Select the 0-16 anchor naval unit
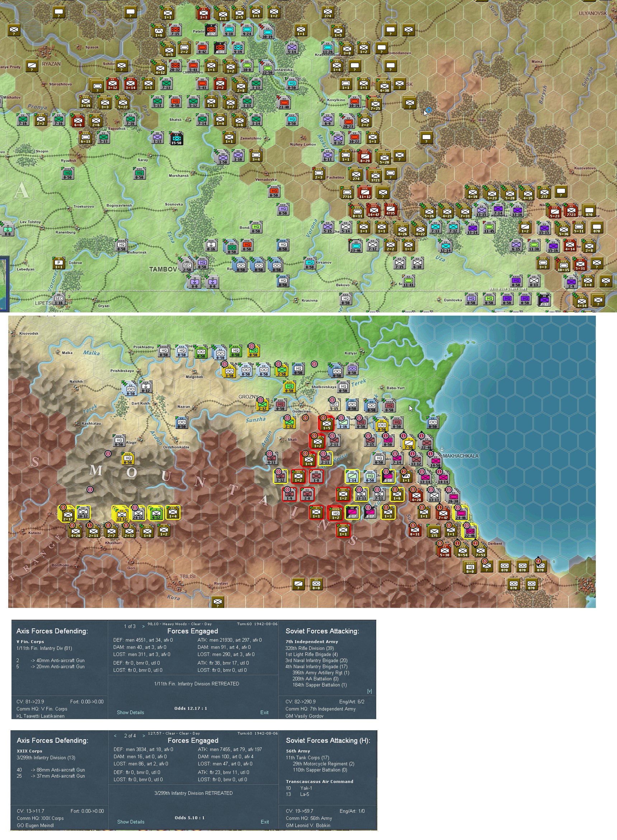 211,245
